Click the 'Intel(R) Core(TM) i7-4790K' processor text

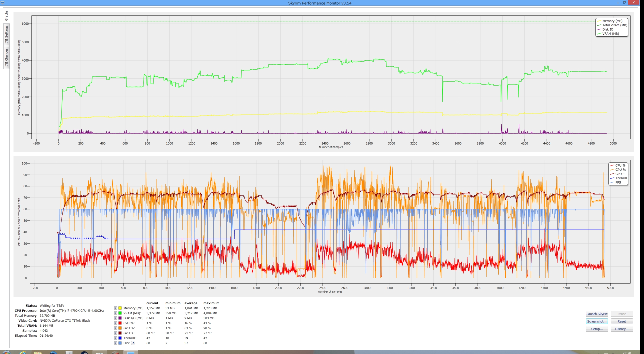72,310
